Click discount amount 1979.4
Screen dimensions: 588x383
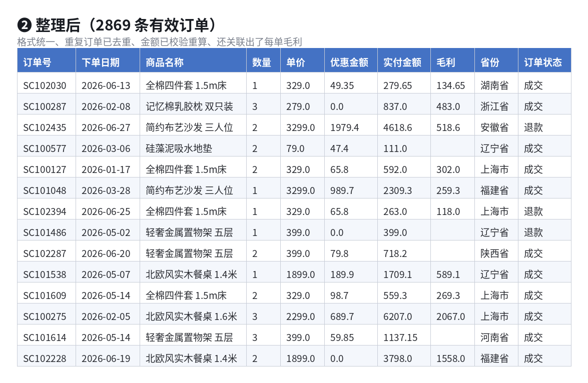pos(345,128)
